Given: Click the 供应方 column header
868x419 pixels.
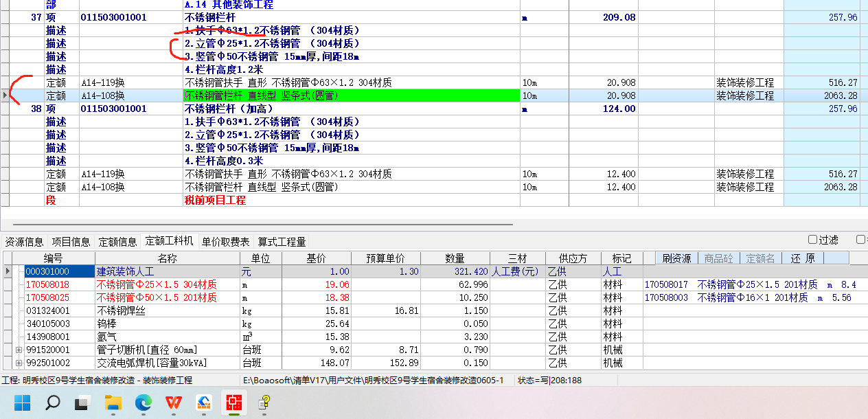Looking at the screenshot, I should (x=573, y=258).
